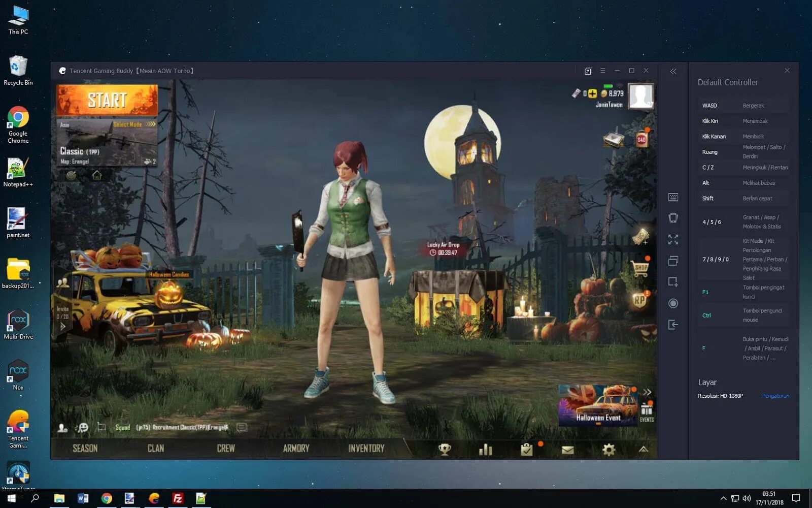
Task: Switch to the ARMORY tab
Action: click(296, 448)
